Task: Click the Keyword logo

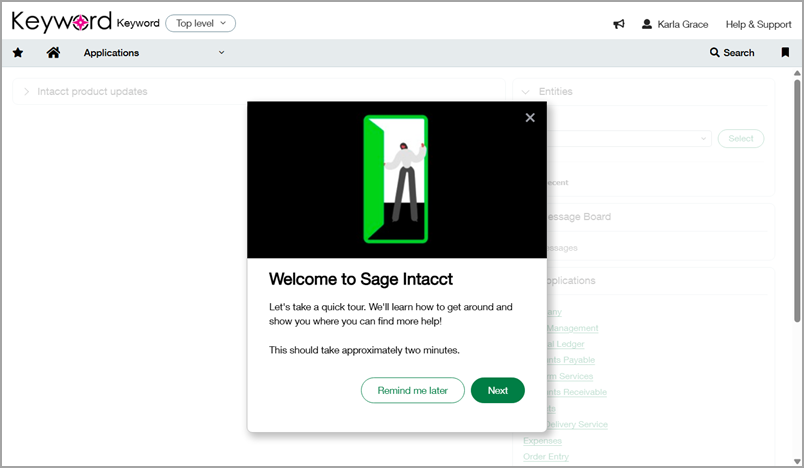Action: (62, 22)
